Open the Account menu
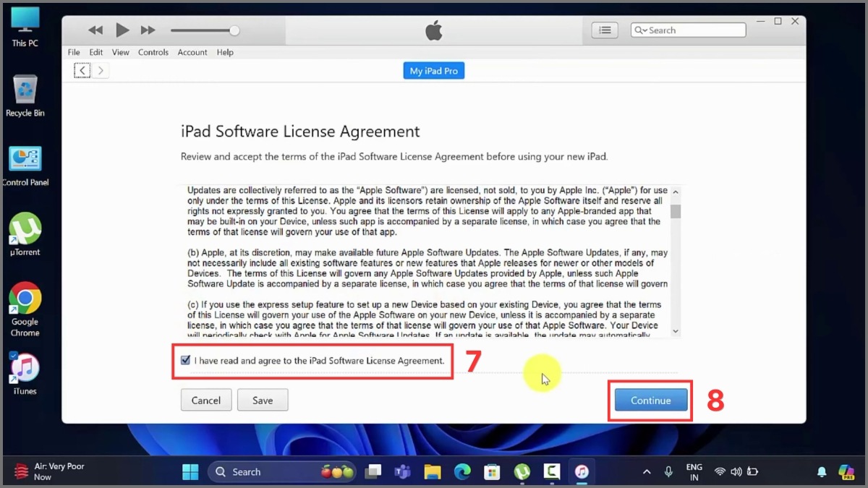The height and width of the screenshot is (488, 868). (x=192, y=52)
